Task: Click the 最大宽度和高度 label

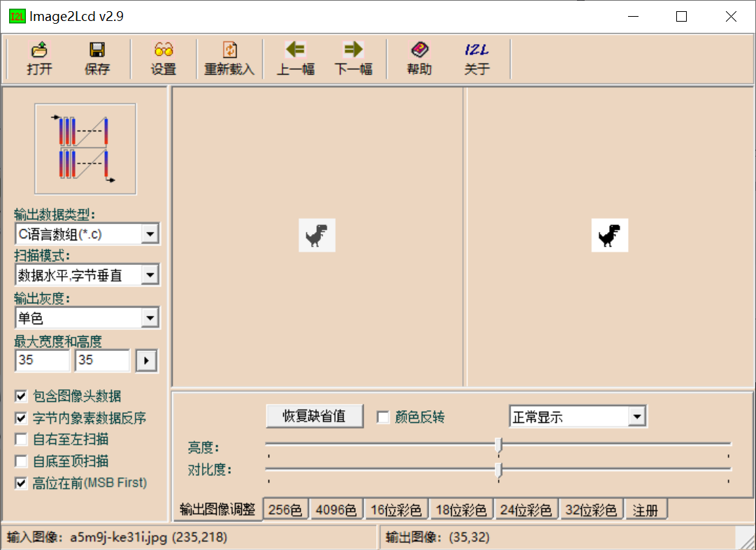Action: [58, 342]
